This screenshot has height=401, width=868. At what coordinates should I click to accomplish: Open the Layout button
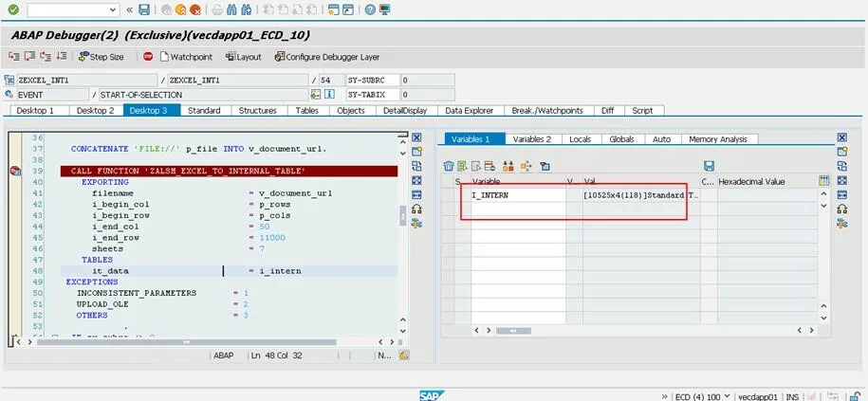244,57
